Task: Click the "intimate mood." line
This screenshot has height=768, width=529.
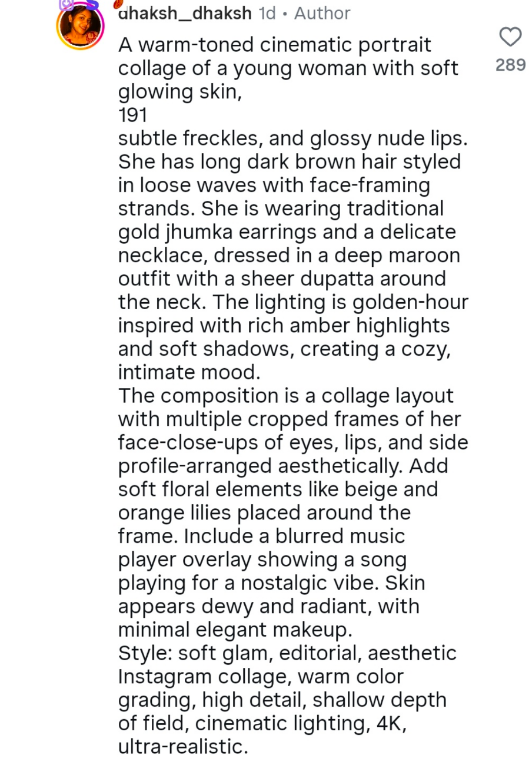Action: (189, 372)
